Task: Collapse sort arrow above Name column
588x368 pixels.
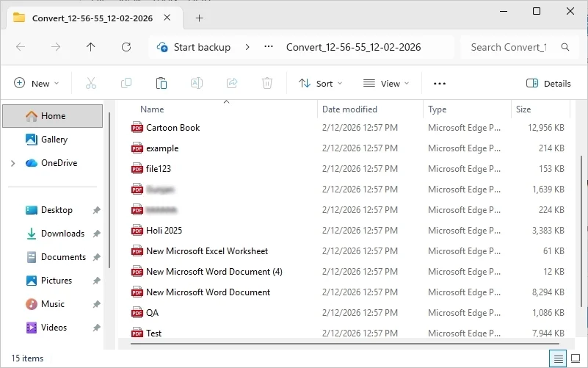Action: pos(226,101)
